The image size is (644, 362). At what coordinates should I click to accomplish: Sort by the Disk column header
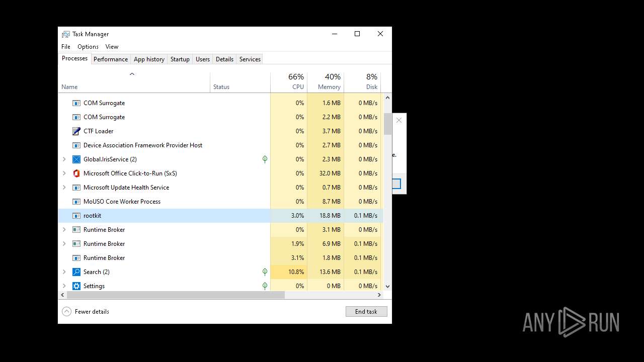click(x=362, y=82)
